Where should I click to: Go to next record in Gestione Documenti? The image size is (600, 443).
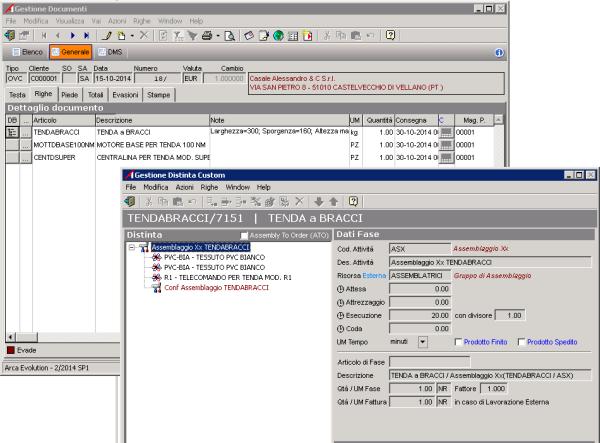tap(73, 36)
